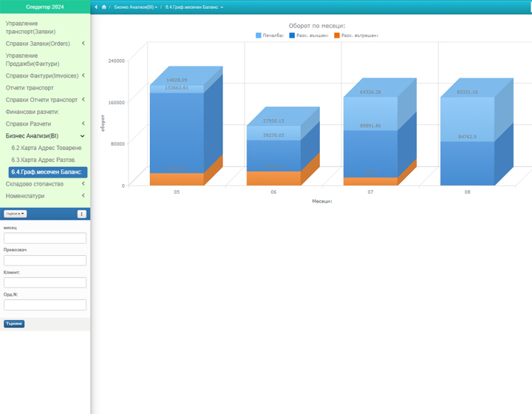This screenshot has width=532, height=414.
Task: Click value label 14828.09
Action: click(x=177, y=80)
